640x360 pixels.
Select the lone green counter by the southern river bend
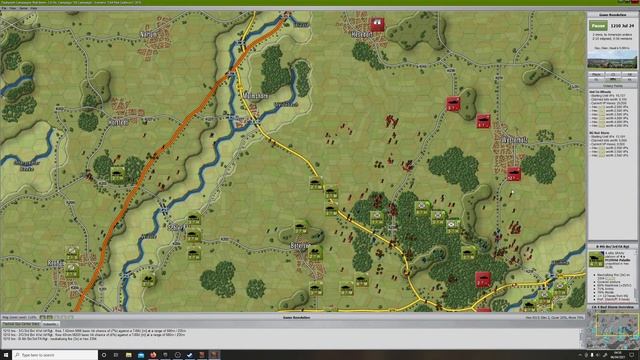point(149,280)
